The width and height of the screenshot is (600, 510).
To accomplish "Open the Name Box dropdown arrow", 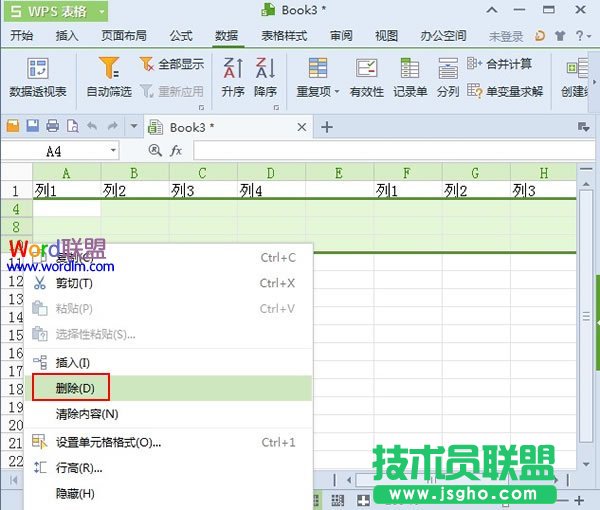I will pos(111,151).
